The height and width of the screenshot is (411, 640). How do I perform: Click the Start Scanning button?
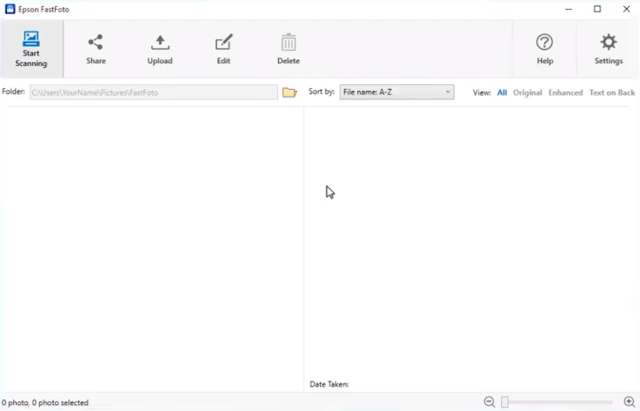[31, 49]
